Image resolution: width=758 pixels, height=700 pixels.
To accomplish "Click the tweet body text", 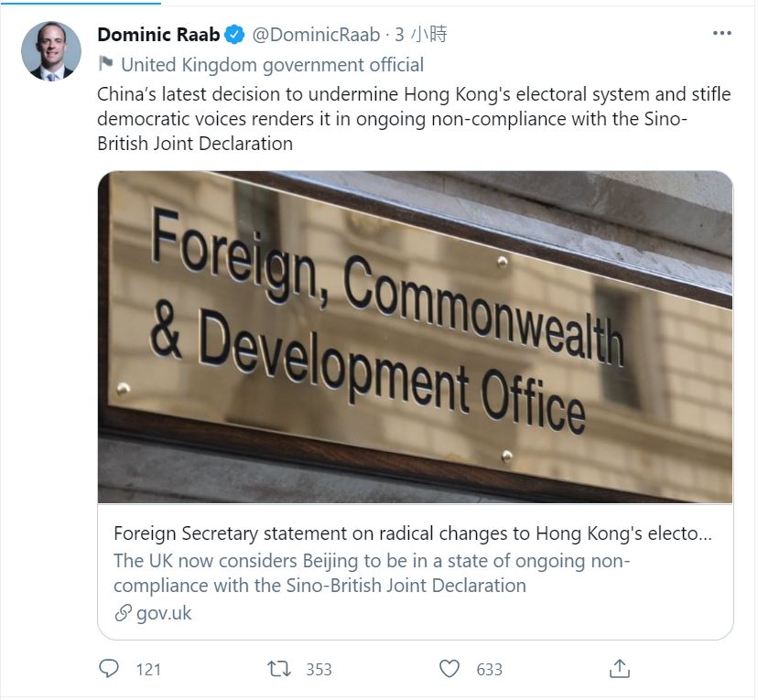I will [x=414, y=119].
